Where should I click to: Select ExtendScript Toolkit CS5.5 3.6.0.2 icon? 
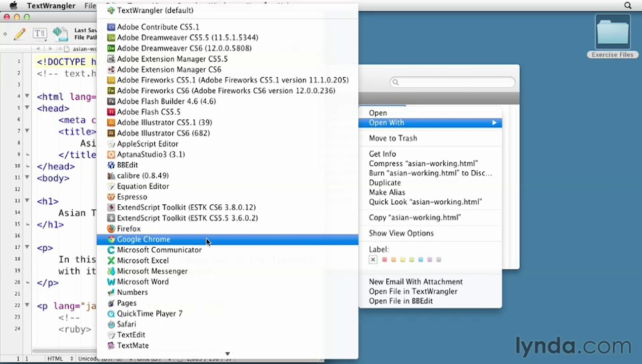click(x=111, y=218)
